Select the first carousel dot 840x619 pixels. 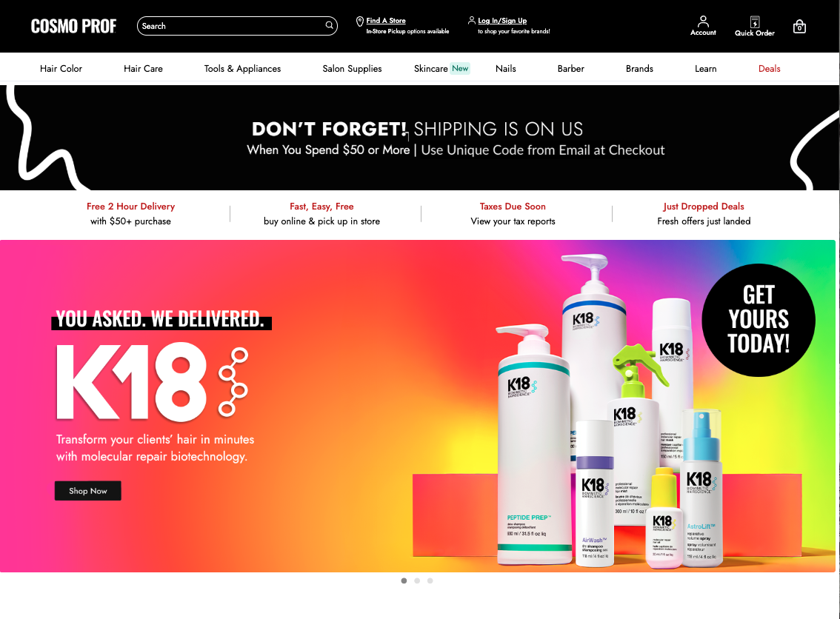(404, 580)
